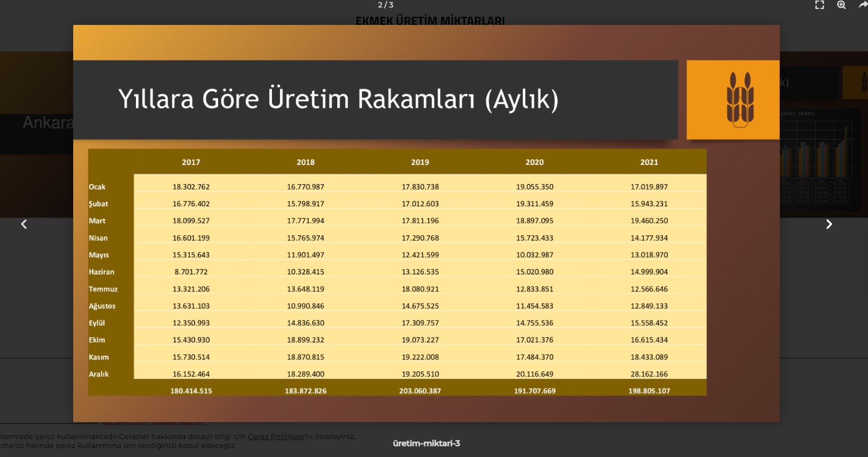The height and width of the screenshot is (457, 868).
Task: Click the slide title Yıllara Göre Üretim Rakamları
Action: click(338, 99)
